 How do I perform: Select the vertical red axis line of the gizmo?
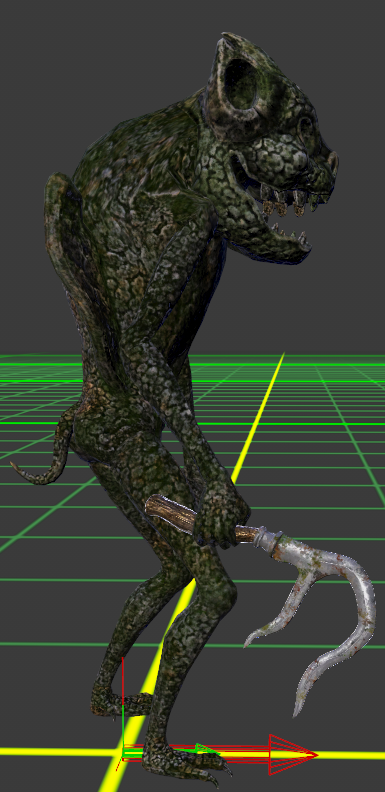click(x=123, y=702)
